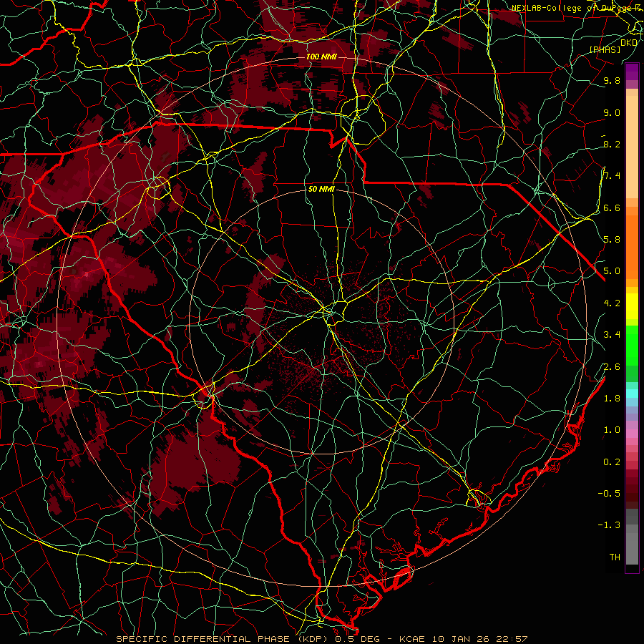Select the 1.8 legend value
644x644 pixels.
tap(612, 399)
